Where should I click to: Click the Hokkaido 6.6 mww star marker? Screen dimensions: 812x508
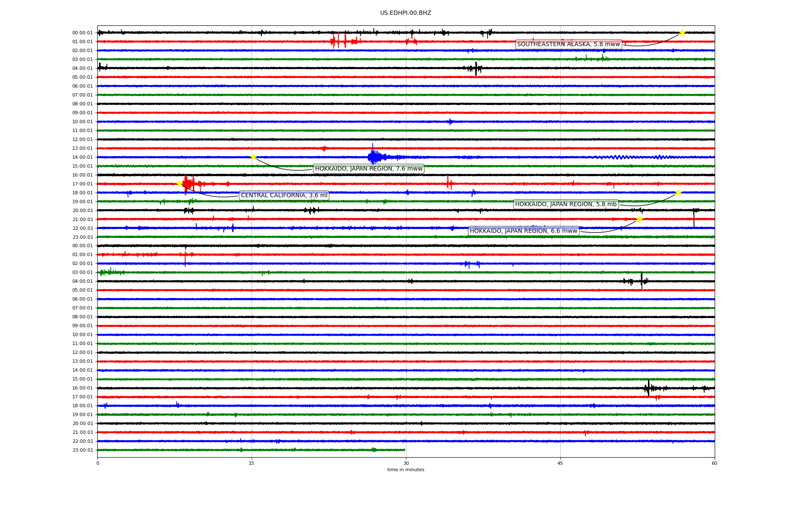(639, 219)
